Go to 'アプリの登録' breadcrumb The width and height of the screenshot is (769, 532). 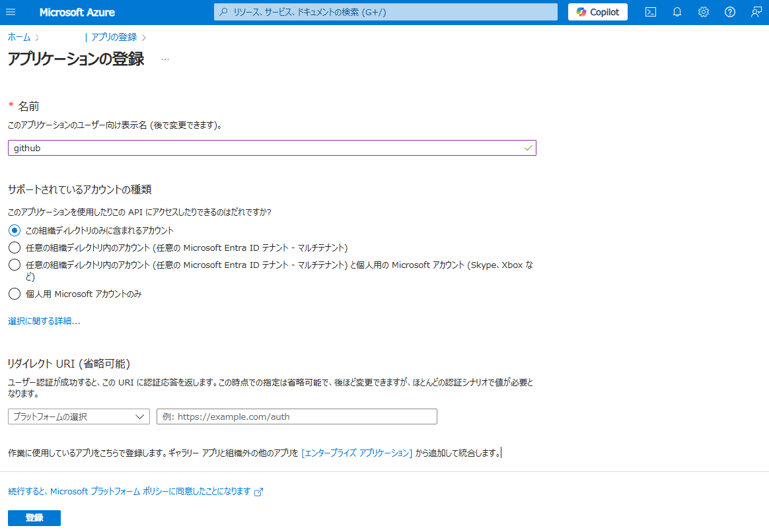point(114,37)
